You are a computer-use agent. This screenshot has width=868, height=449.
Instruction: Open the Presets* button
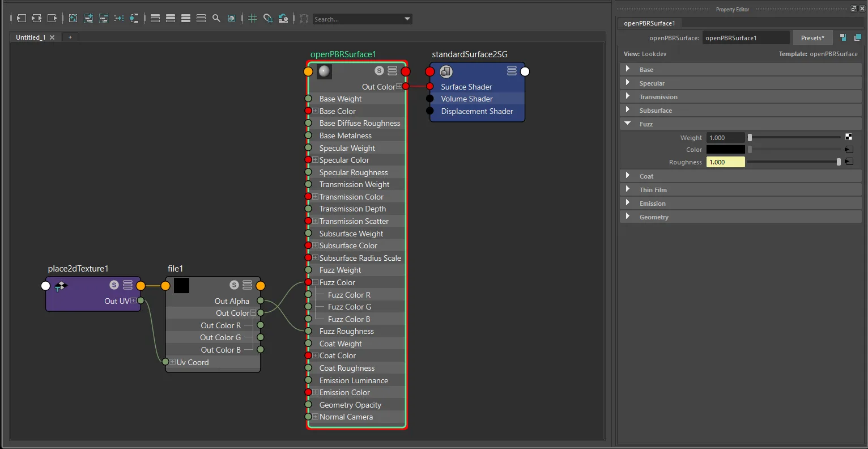click(x=812, y=38)
